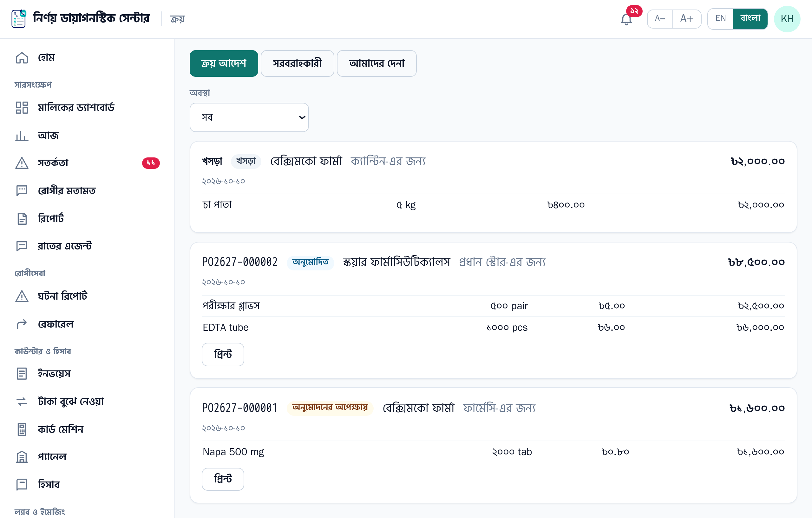Click the ৳৮৮,৫০০.০০ order total

(x=756, y=262)
